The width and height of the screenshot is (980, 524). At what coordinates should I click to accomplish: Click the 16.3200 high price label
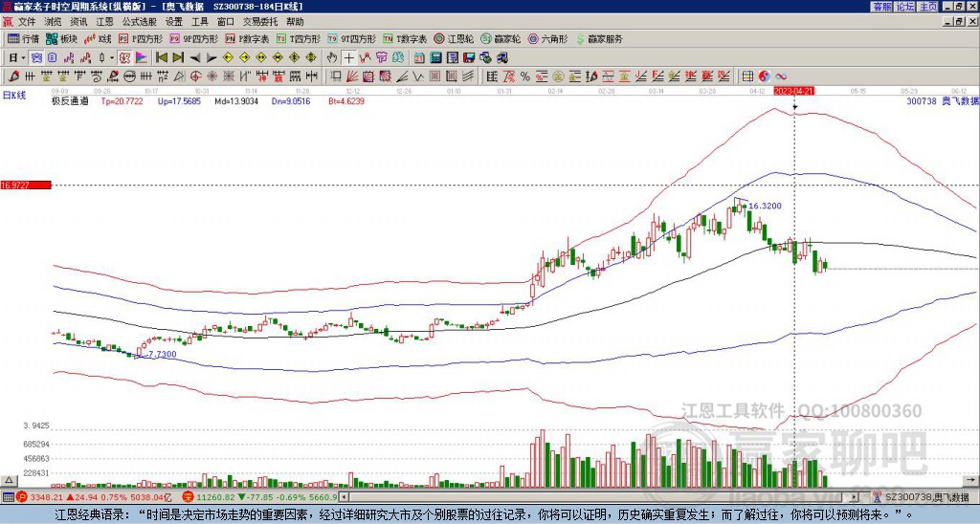765,206
